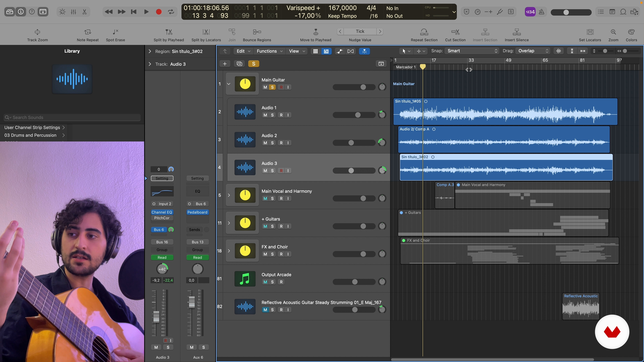Click the Repeat Section icon
The height and width of the screenshot is (362, 644).
point(424,32)
